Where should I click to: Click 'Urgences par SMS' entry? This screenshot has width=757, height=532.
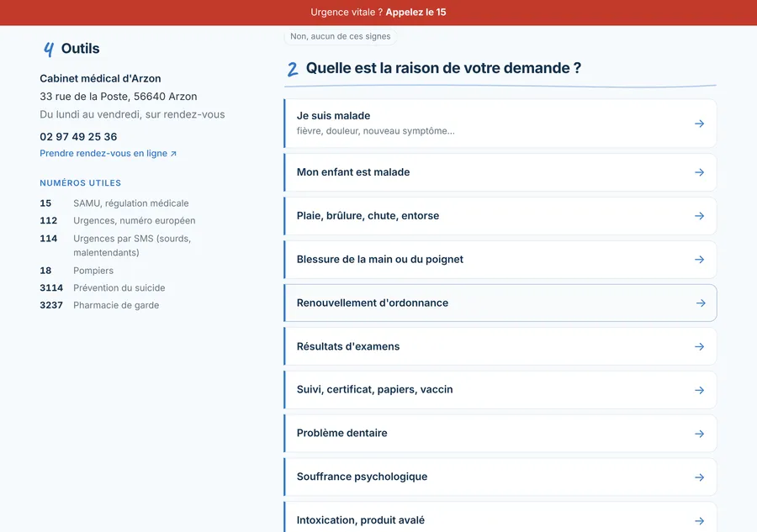coord(132,245)
